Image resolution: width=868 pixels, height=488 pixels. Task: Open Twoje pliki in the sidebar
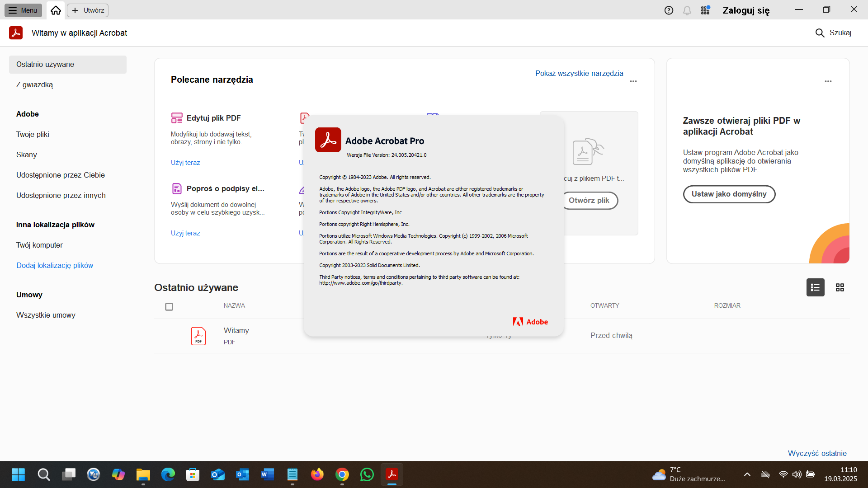(33, 134)
